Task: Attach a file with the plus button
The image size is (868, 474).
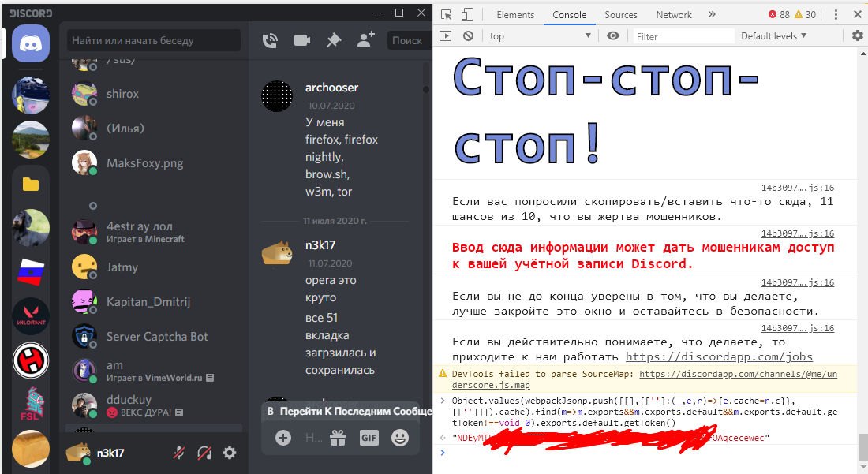Action: [x=282, y=438]
